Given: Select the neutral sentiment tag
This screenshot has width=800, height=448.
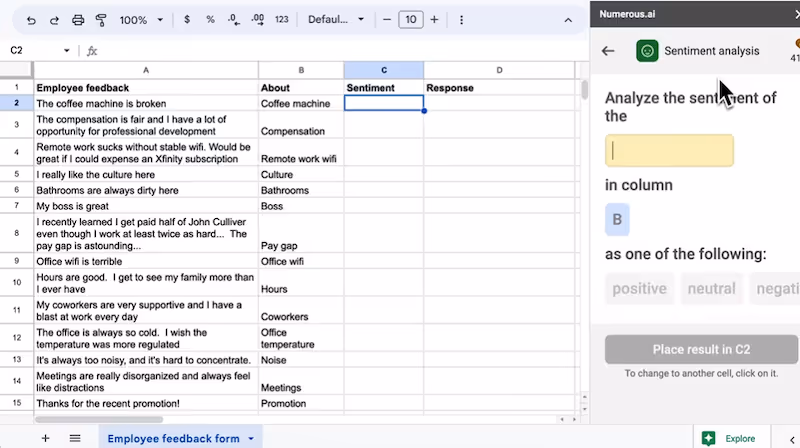Looking at the screenshot, I should coord(711,289).
